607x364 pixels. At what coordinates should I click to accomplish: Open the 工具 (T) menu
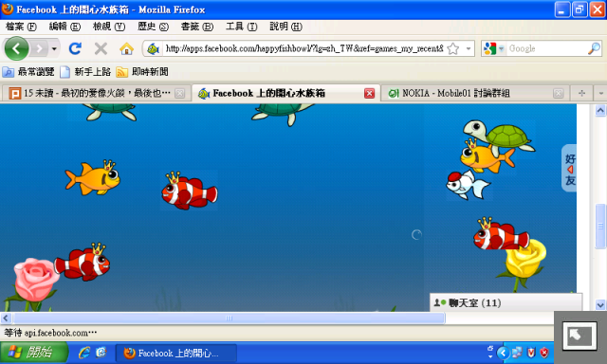click(241, 27)
